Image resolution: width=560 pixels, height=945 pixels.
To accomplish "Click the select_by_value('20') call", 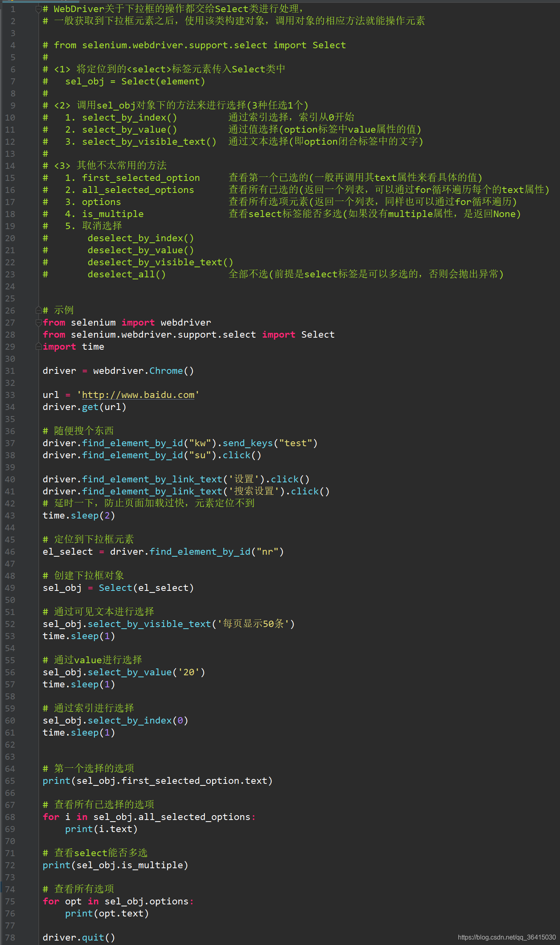I will tap(146, 672).
